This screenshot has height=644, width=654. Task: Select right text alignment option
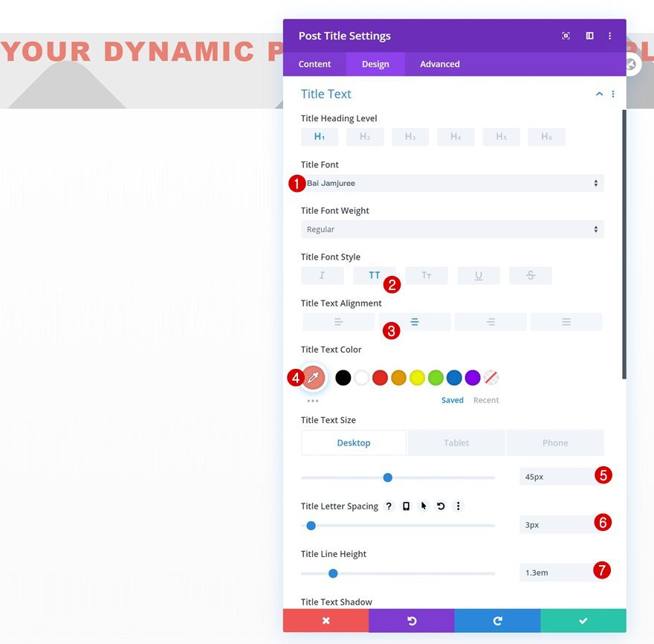tap(490, 322)
